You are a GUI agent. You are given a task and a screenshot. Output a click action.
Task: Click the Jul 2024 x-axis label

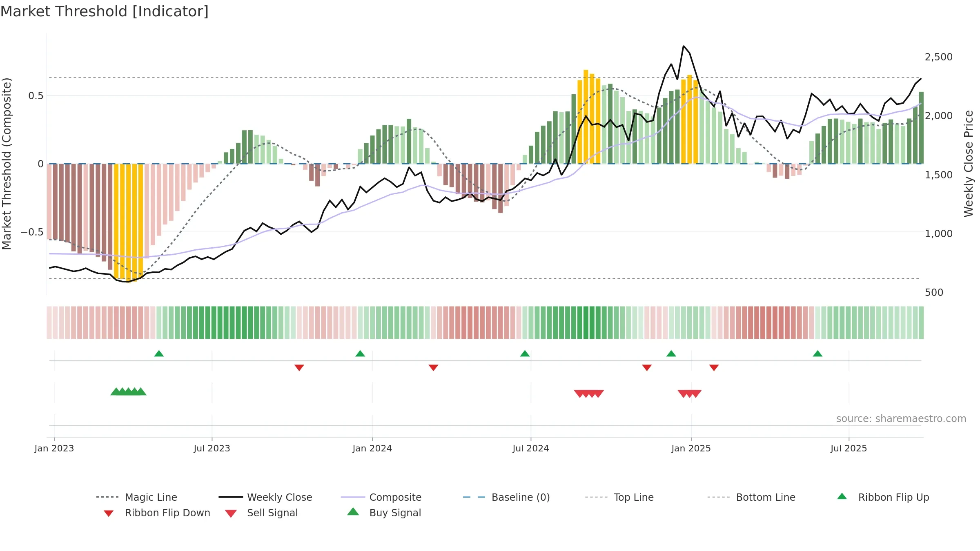pyautogui.click(x=531, y=449)
